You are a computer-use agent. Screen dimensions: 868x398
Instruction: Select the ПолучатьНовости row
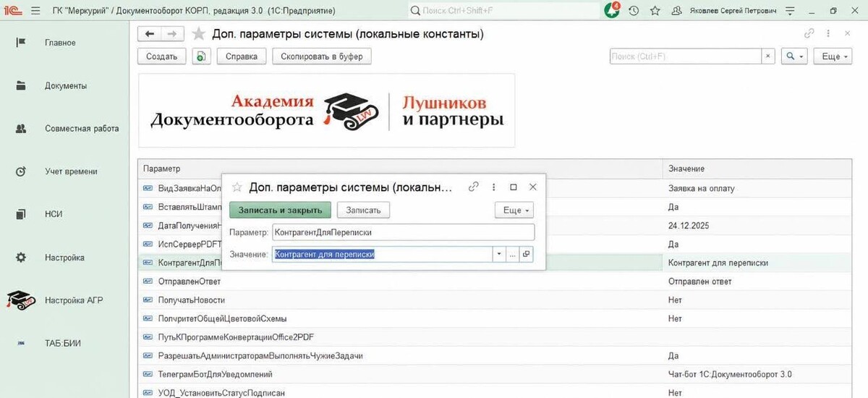[495, 300]
